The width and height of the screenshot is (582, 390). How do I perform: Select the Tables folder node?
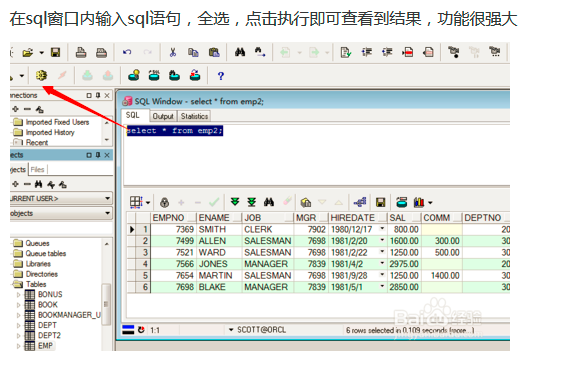(x=36, y=284)
